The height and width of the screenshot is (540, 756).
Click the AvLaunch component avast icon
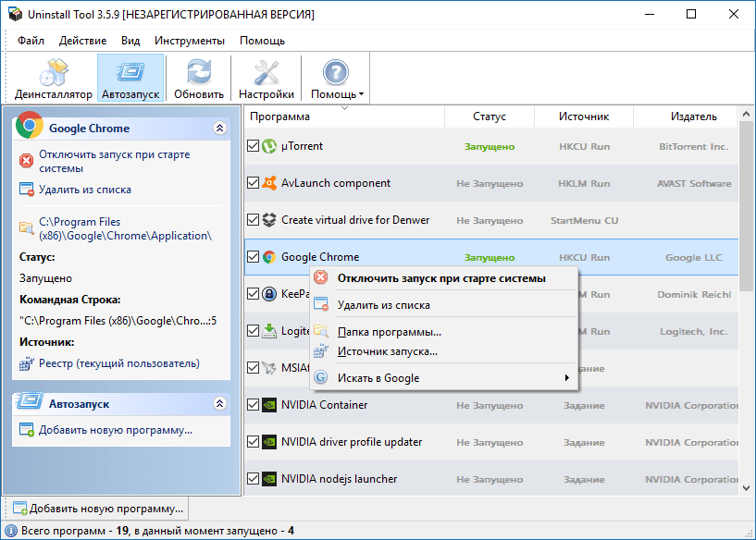(269, 183)
